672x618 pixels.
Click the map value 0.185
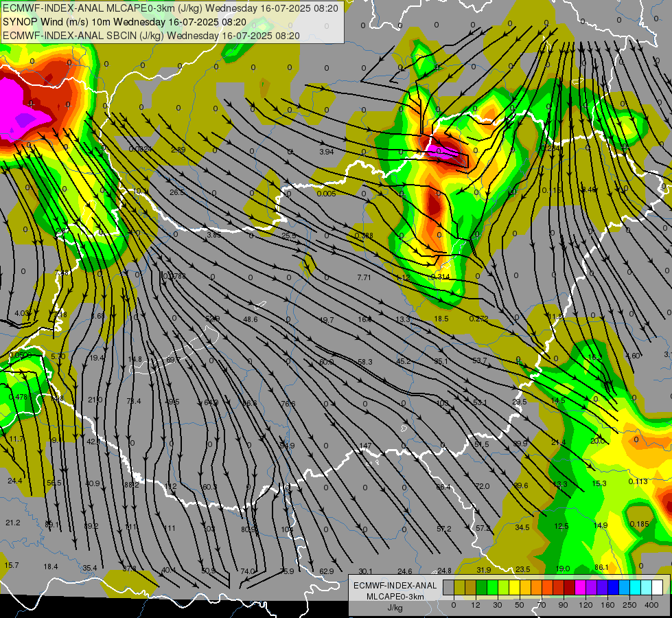[x=640, y=524]
